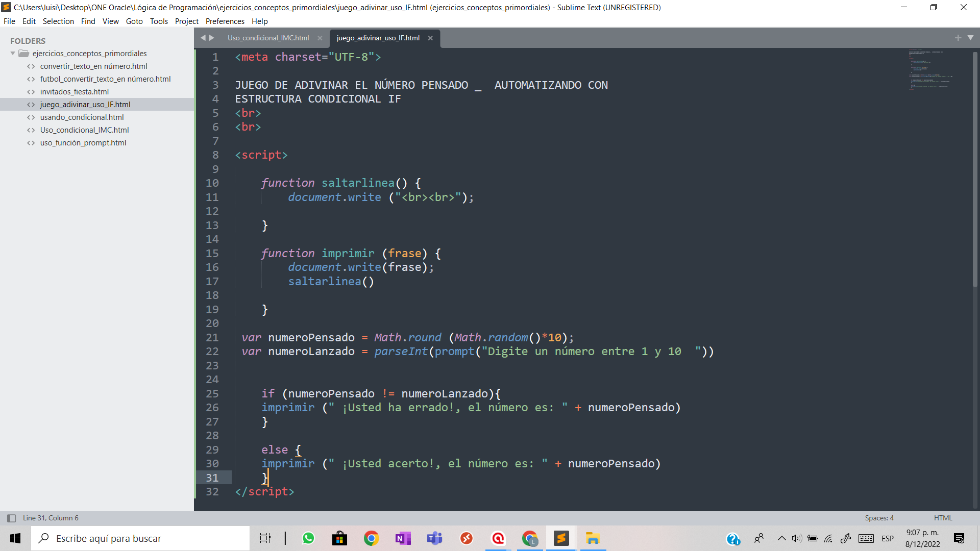The height and width of the screenshot is (551, 980).
Task: Open OneNote from the taskbar
Action: click(x=403, y=538)
